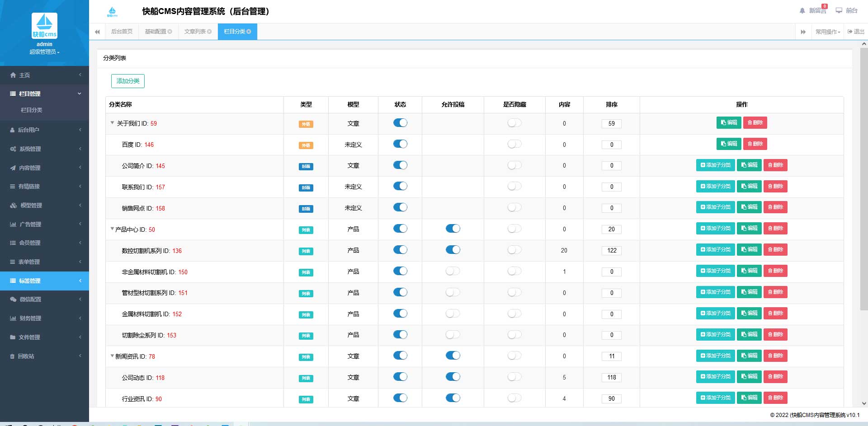Select the 回收站 sidebar item
The image size is (868, 426).
27,356
